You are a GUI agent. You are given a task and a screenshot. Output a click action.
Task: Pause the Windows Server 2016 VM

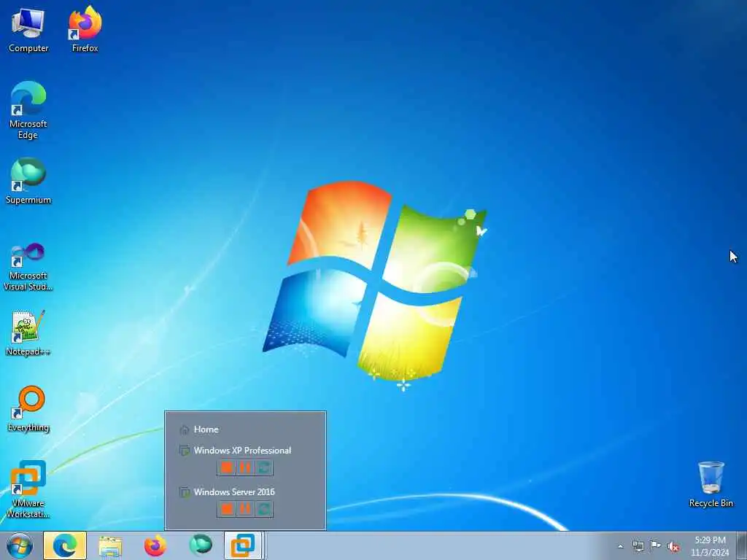[245, 509]
